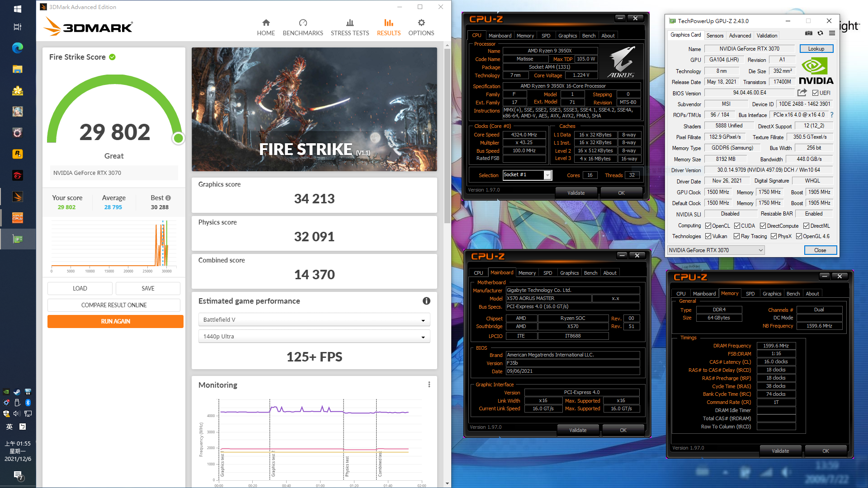
Task: Toggle UEFI checkbox in GPU-Z
Action: pos(815,93)
